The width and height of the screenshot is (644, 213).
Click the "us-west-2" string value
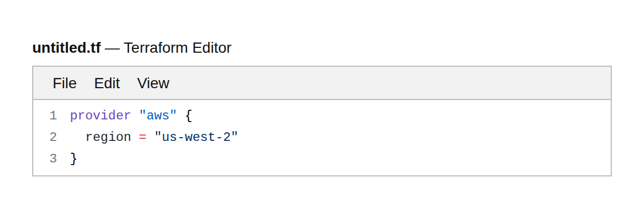[196, 137]
